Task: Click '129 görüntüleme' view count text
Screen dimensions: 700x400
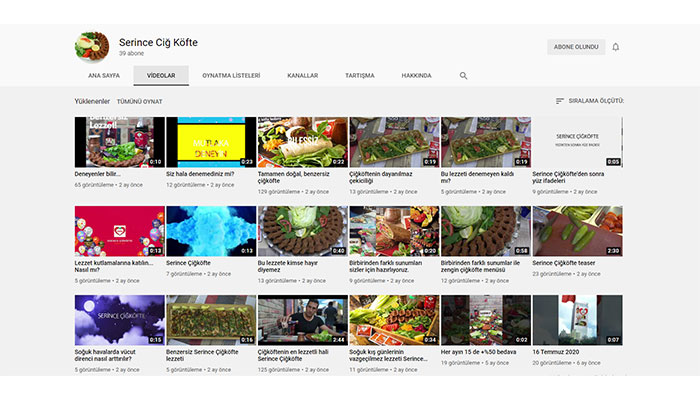Action: tap(279, 192)
